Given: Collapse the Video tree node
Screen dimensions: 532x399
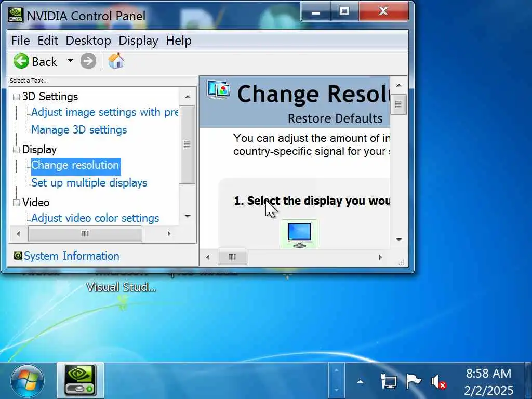Looking at the screenshot, I should [x=16, y=203].
